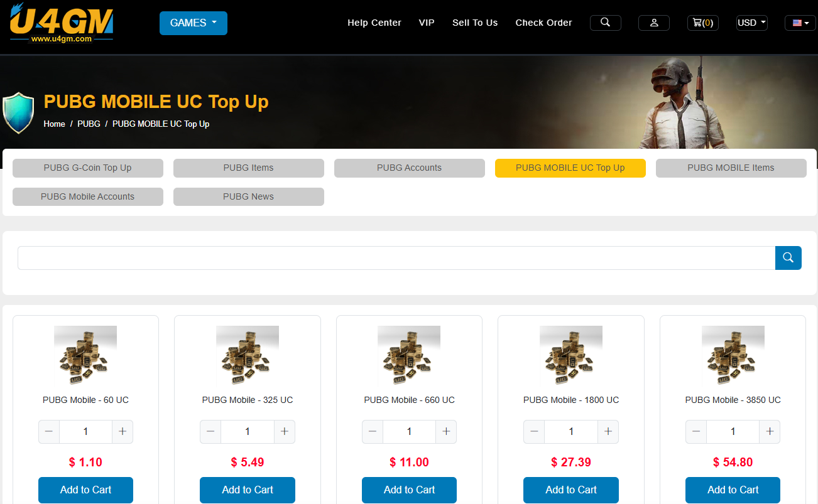Click the product search input field
The height and width of the screenshot is (504, 818).
click(x=396, y=258)
